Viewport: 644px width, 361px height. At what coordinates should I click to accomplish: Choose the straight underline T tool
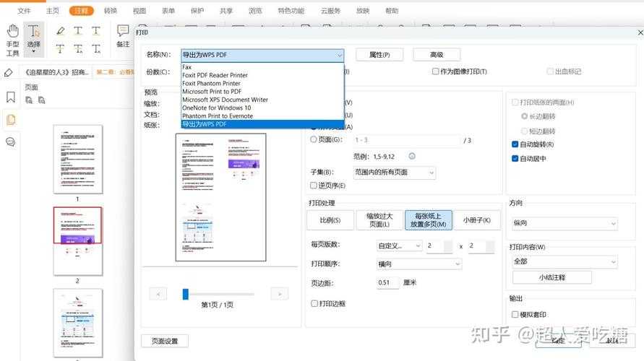coord(95,31)
